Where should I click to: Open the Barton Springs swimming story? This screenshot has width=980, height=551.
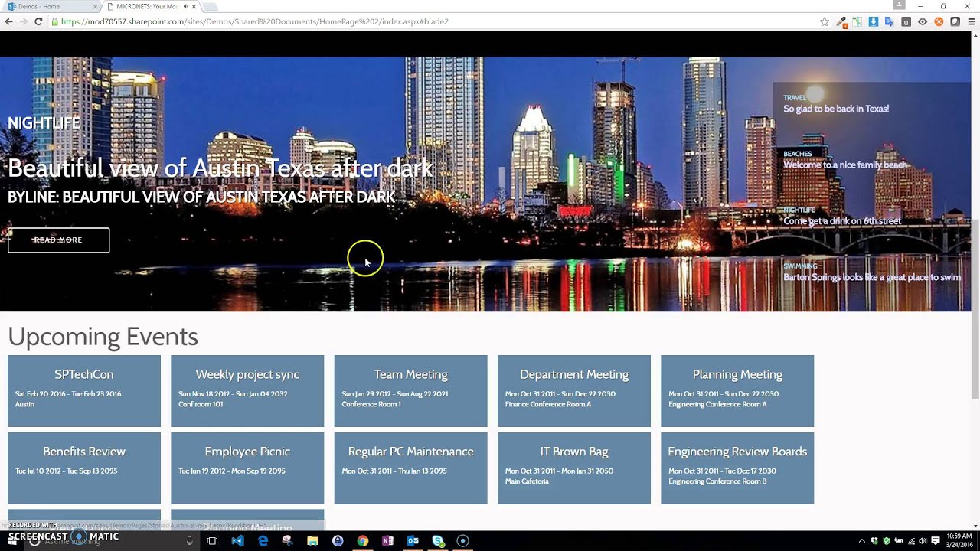[872, 277]
